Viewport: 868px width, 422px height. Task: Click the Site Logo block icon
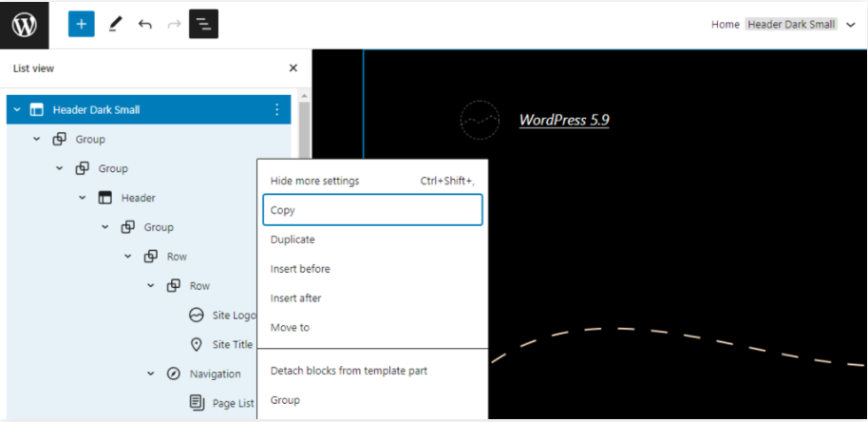pos(197,316)
